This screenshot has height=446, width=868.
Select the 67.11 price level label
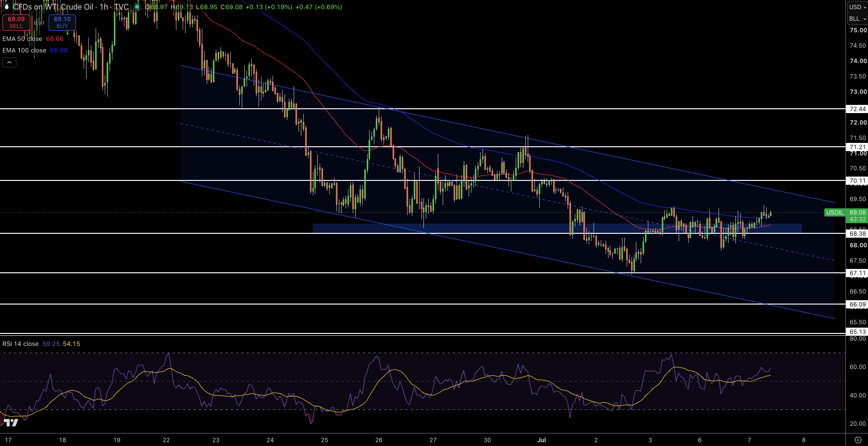tap(857, 273)
